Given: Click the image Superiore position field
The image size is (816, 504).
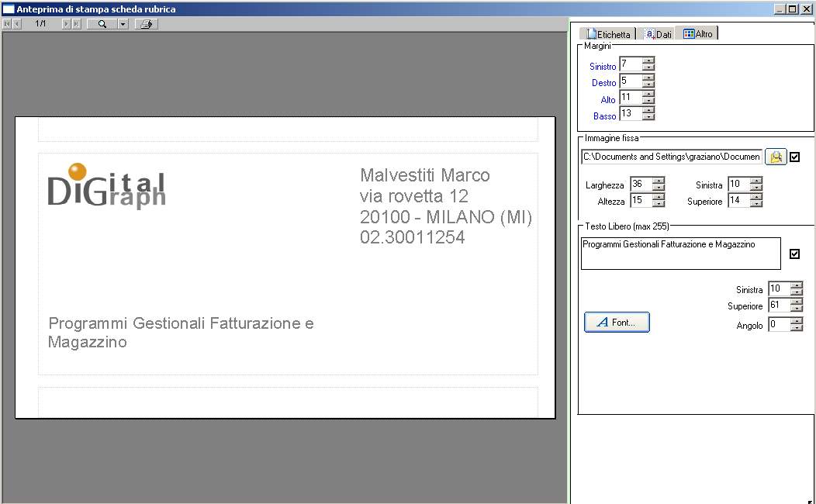Looking at the screenshot, I should (739, 200).
